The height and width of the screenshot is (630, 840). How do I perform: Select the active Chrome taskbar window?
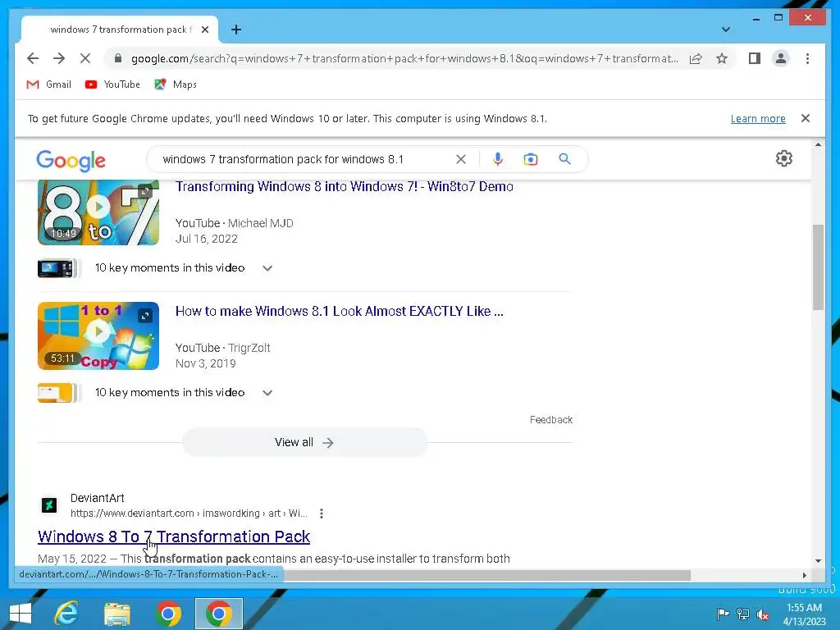point(218,614)
